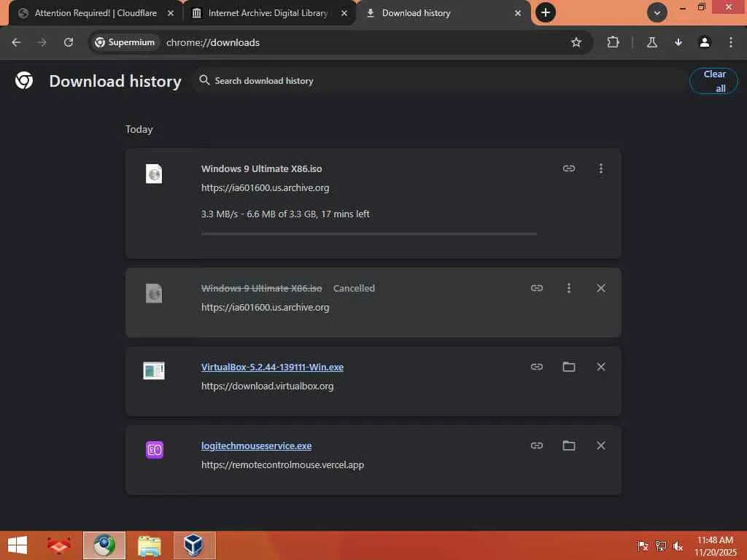Click the network tray icon
This screenshot has width=747, height=560.
tap(661, 546)
